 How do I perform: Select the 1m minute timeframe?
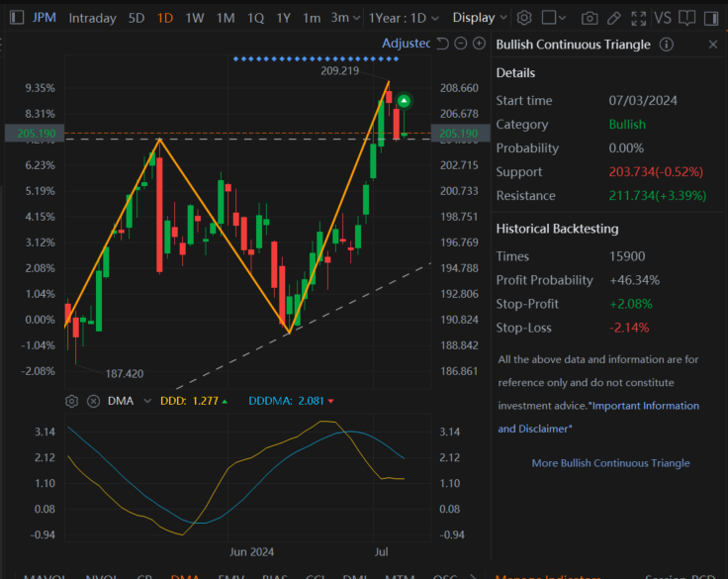coord(312,18)
